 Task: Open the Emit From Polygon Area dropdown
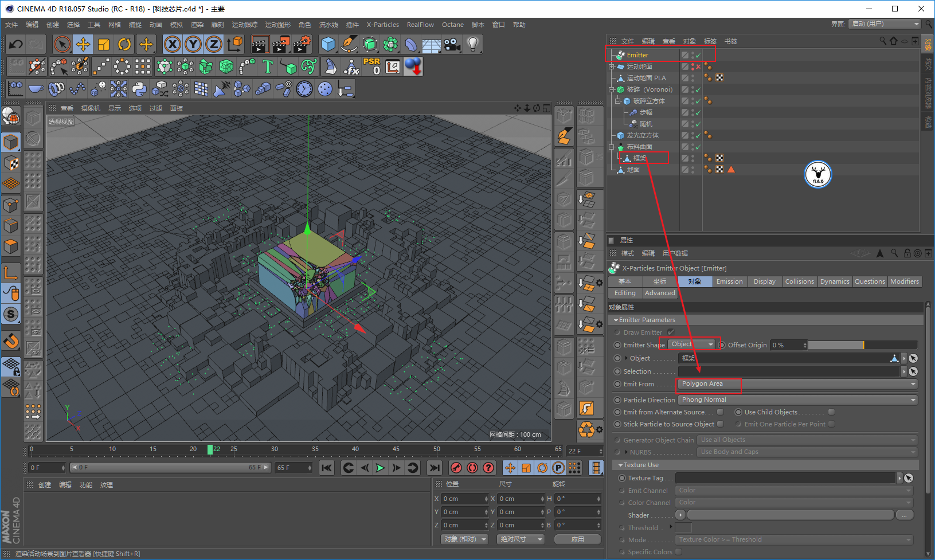[x=798, y=384]
